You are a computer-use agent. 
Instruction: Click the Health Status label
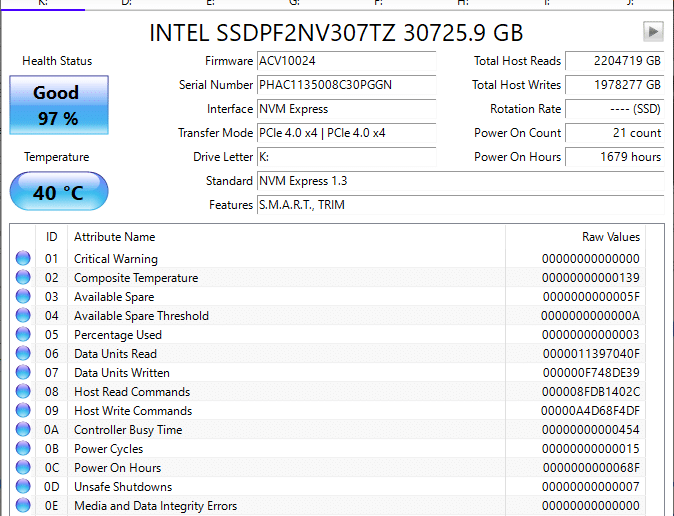(x=57, y=61)
